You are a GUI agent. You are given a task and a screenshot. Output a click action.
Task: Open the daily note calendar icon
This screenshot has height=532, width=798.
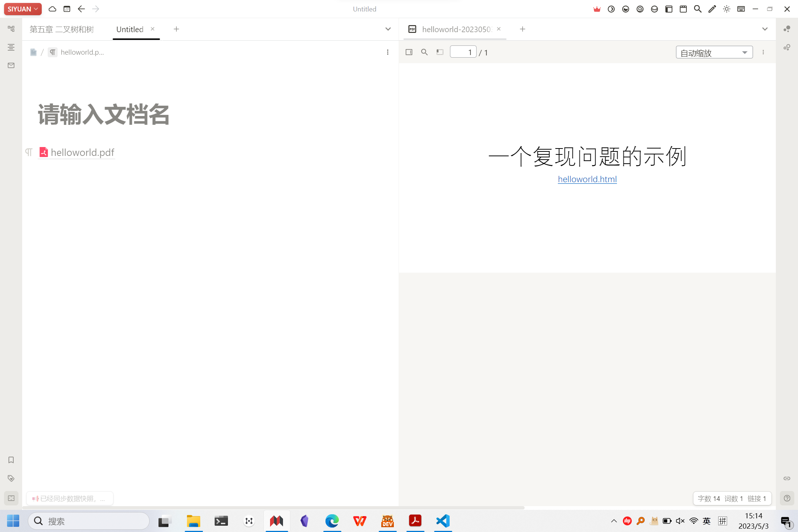coord(67,9)
